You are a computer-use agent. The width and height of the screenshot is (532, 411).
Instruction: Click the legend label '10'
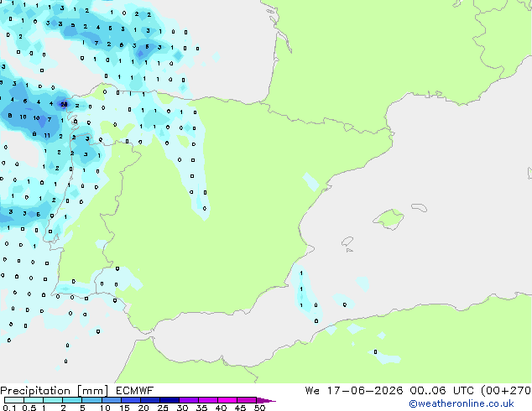pos(105,408)
